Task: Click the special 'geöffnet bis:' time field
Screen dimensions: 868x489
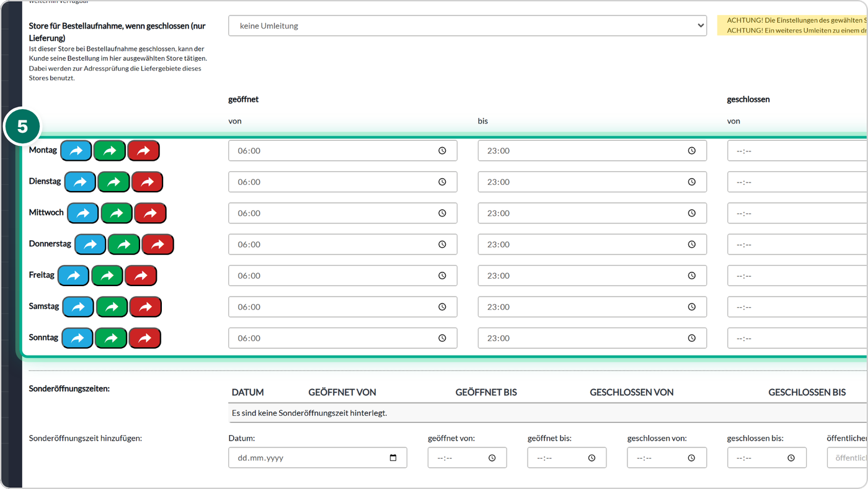Action: click(567, 458)
